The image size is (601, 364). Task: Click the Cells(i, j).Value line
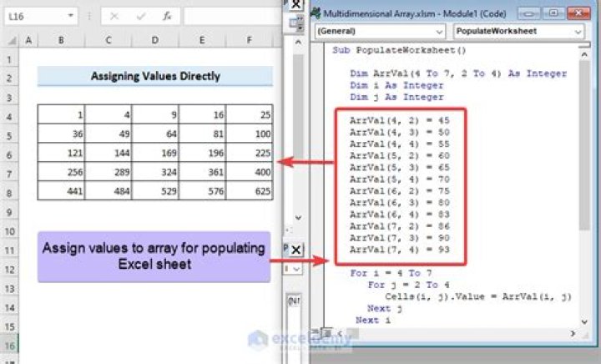(x=478, y=296)
